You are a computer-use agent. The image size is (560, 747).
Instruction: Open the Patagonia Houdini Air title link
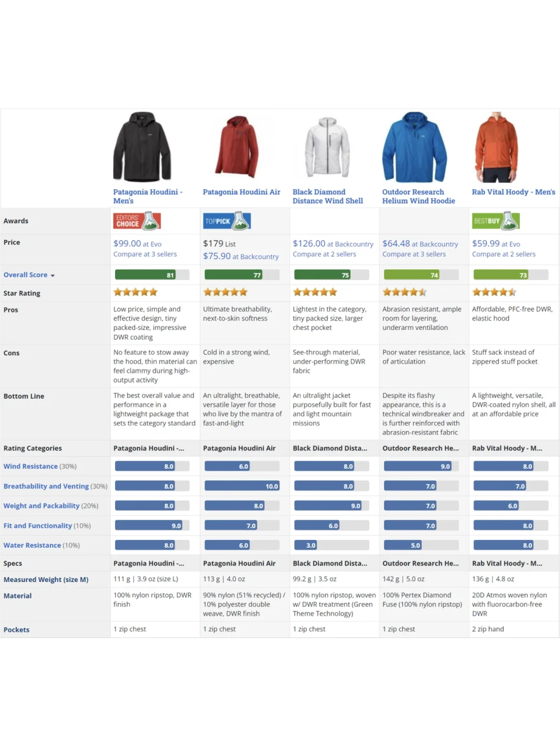(x=242, y=192)
